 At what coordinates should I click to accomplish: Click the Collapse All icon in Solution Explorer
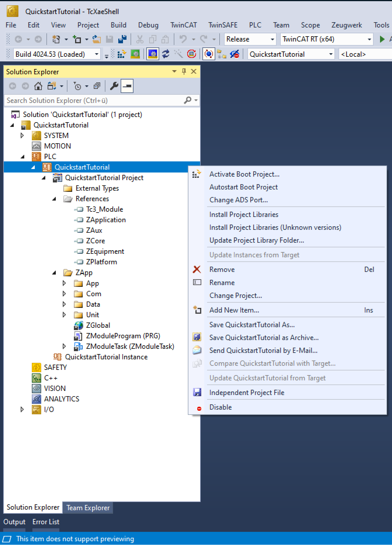[x=97, y=86]
